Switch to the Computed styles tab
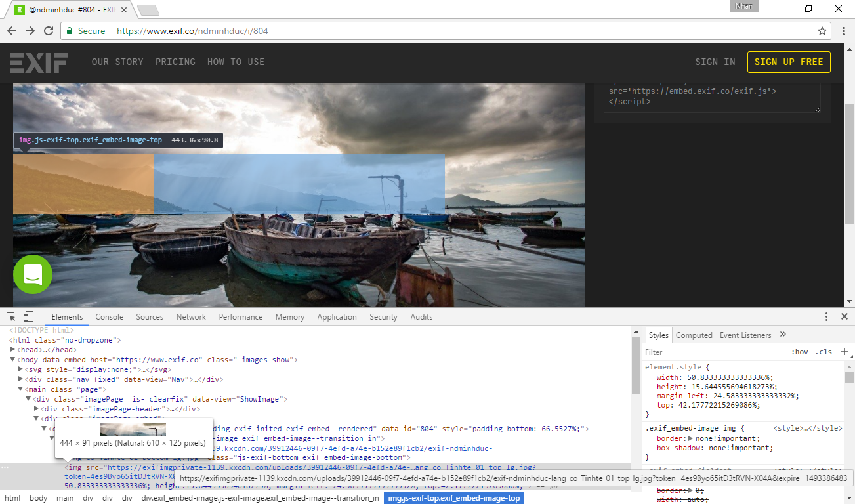This screenshot has width=855, height=504. [694, 335]
